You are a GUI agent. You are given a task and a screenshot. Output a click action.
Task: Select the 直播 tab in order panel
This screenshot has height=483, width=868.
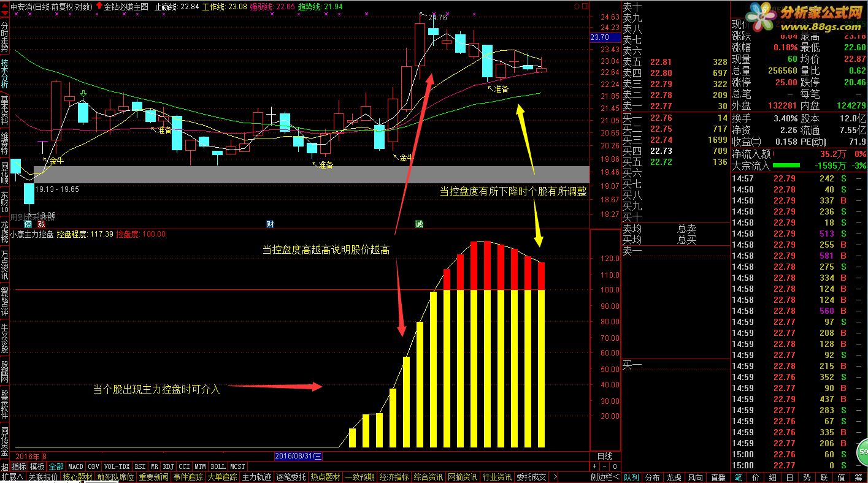[717, 477]
